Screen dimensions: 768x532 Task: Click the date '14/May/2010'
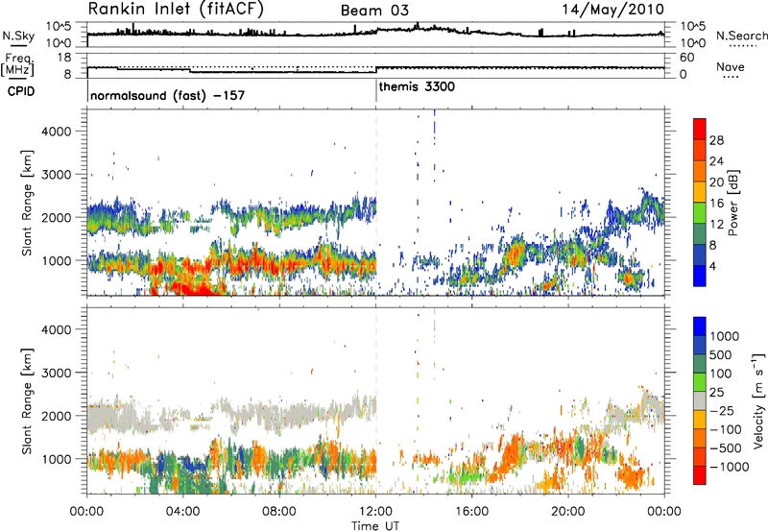[x=612, y=10]
